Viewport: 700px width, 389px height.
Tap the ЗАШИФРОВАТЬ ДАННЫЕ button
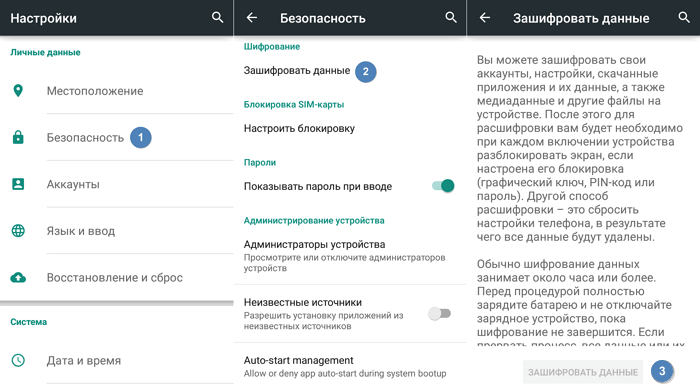(x=583, y=372)
